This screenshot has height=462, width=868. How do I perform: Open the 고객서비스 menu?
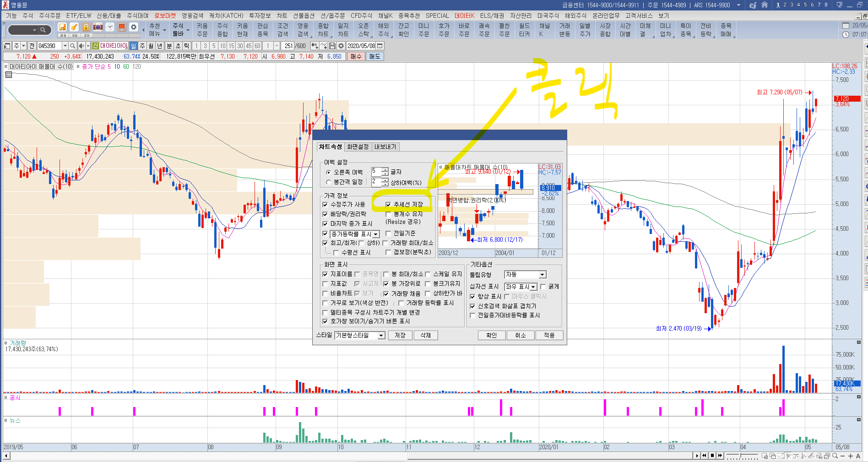[639, 16]
